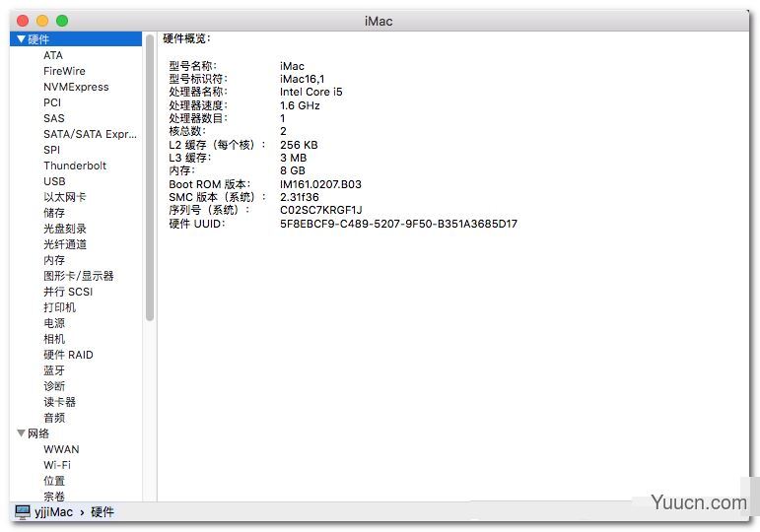Screen dimensions: 760x532
Task: Collapse the 硬件 section triangle
Action: (x=21, y=39)
